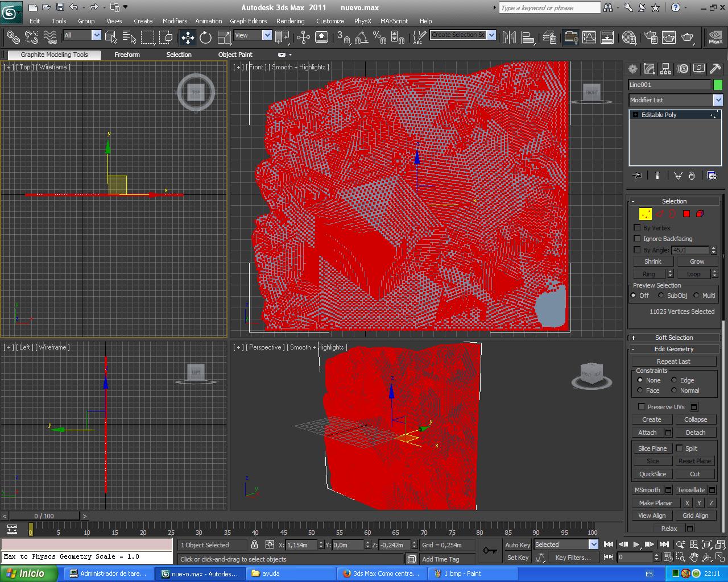The image size is (728, 582).
Task: Click the green object color swatch
Action: pyautogui.click(x=718, y=85)
